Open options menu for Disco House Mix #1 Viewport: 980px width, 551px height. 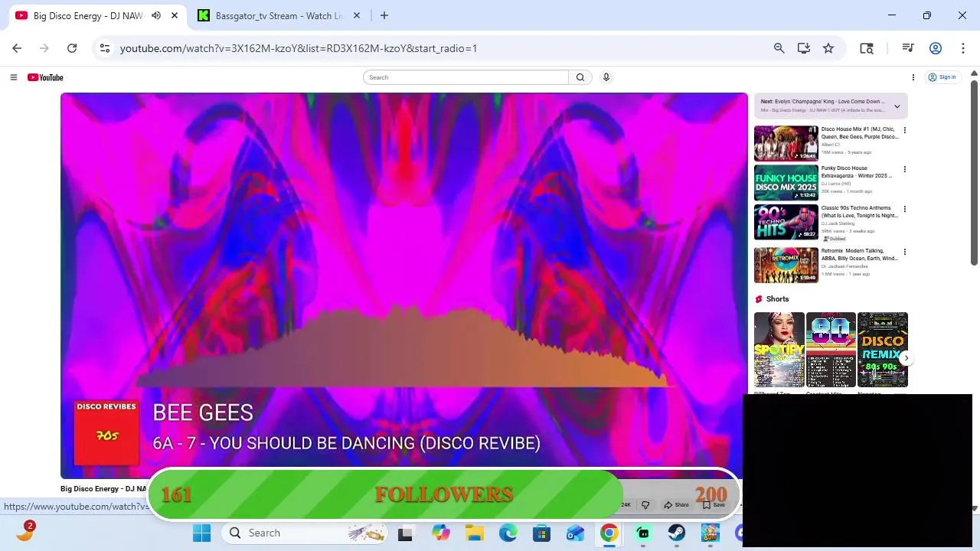[905, 131]
